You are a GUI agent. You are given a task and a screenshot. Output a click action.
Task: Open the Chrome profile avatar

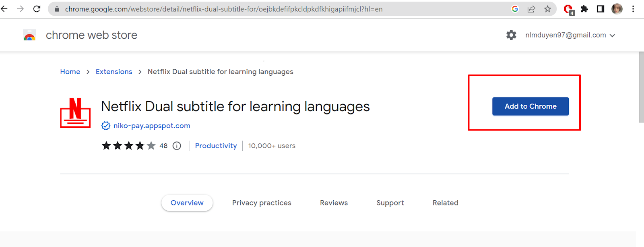617,9
